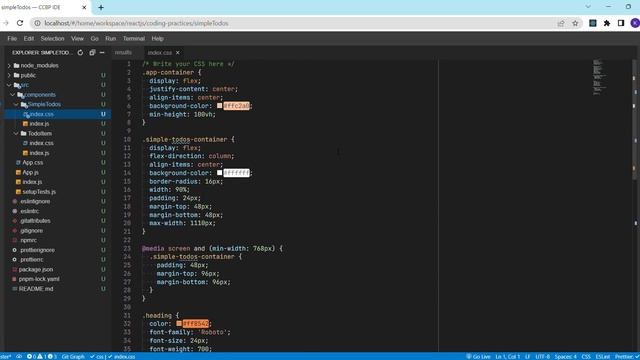Click the Prettier status item
The width and height of the screenshot is (640, 360).
pos(627,356)
